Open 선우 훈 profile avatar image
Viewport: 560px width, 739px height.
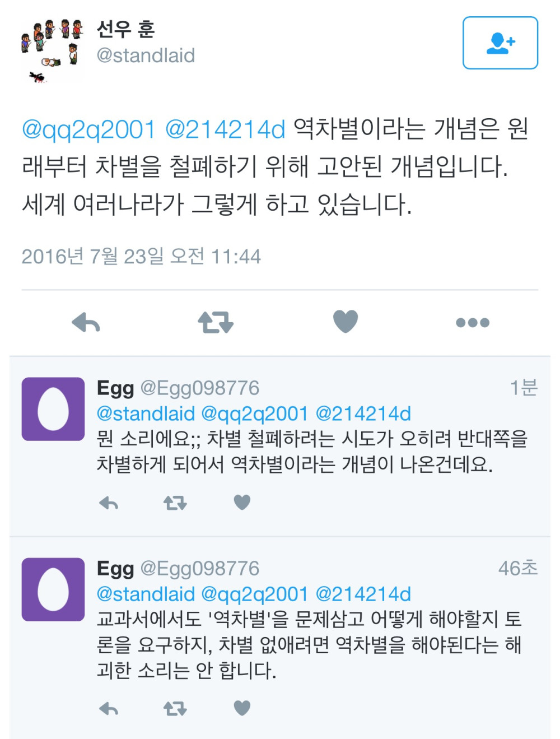click(52, 50)
